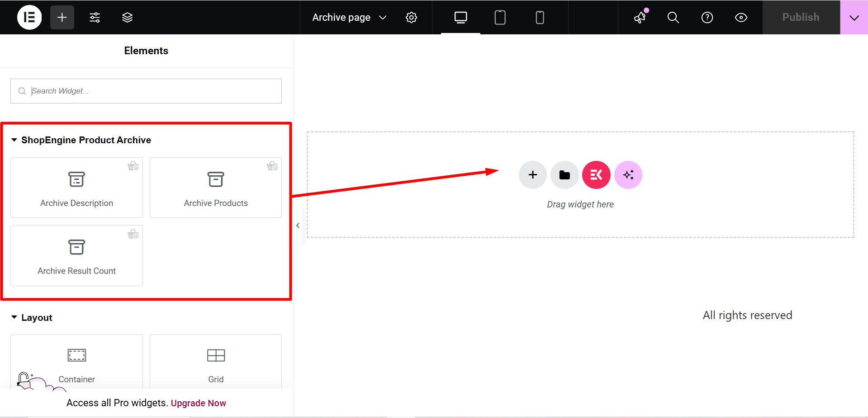
Task: Open page settings gear
Action: [x=411, y=17]
